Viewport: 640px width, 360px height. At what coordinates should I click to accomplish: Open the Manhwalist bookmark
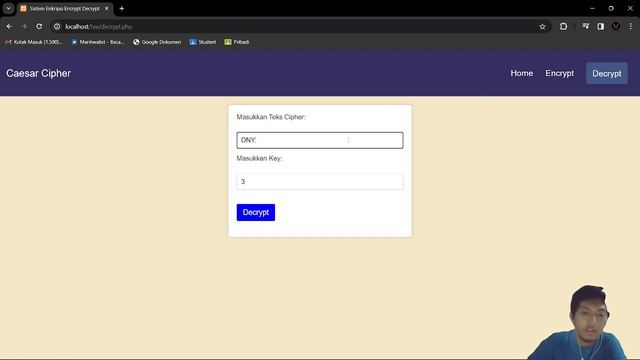pos(98,42)
